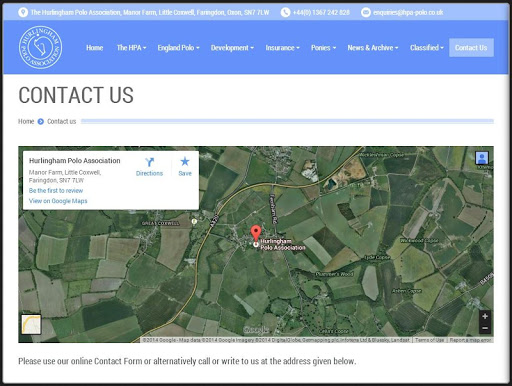The image size is (512, 386).
Task: Open Street View pegman icon on map
Action: [x=482, y=158]
